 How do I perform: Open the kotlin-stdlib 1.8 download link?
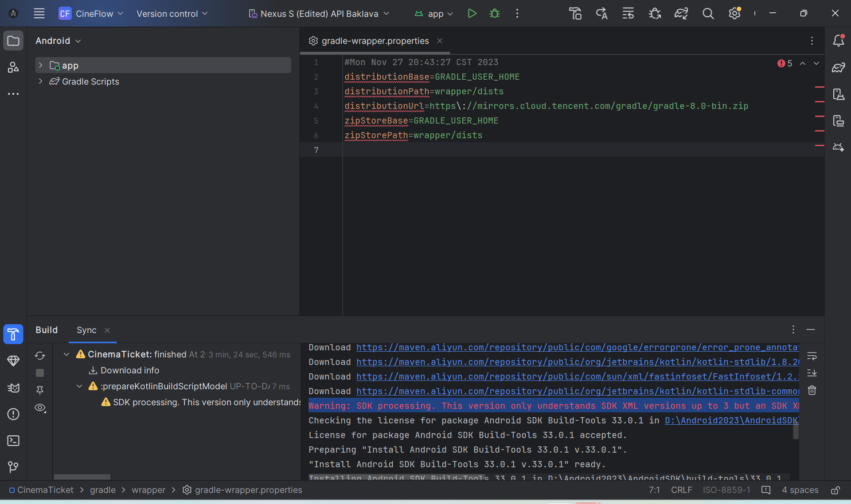click(x=577, y=362)
